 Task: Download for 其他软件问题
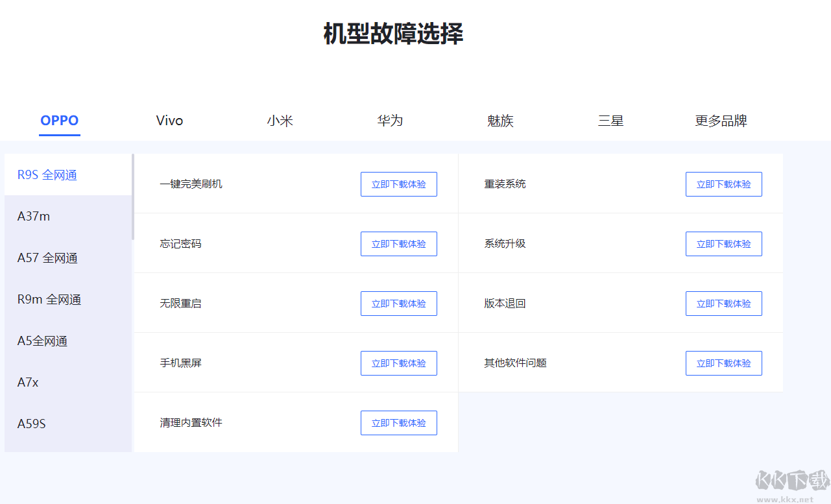point(724,363)
